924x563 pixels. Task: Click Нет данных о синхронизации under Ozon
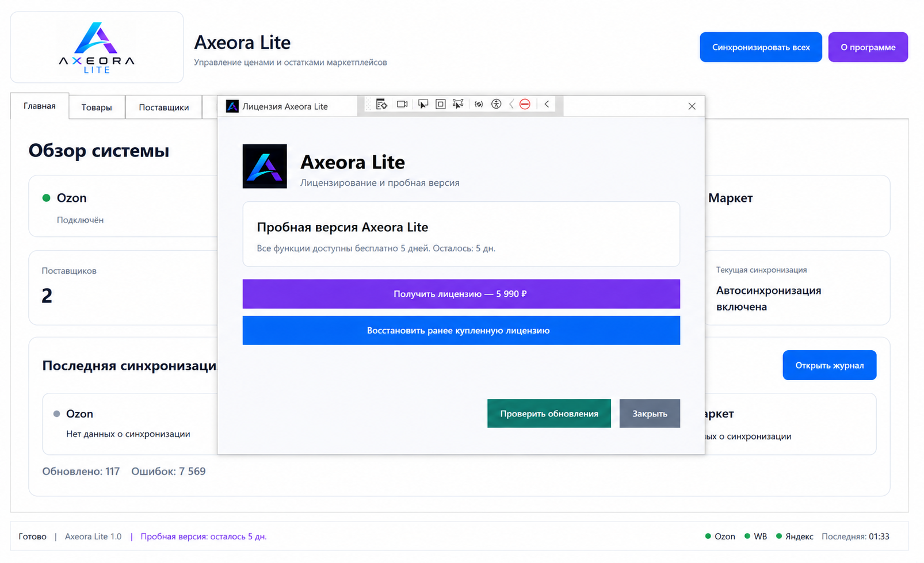click(x=128, y=434)
